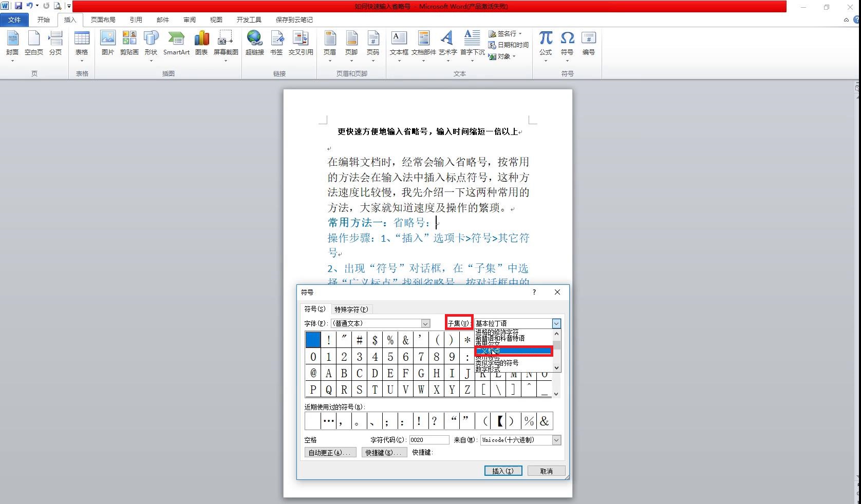This screenshot has width=861, height=504.
Task: Click the Undo arrow icon
Action: 30,6
